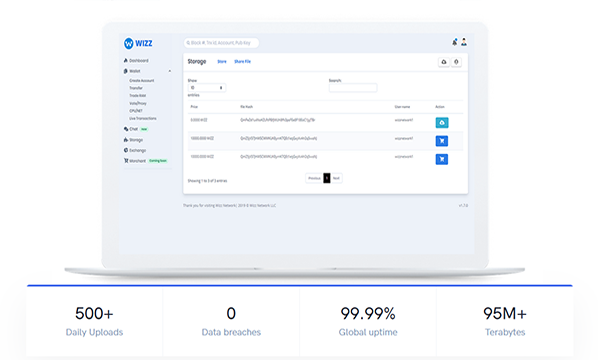This screenshot has height=360, width=598.
Task: Switch to the Store tab
Action: pyautogui.click(x=222, y=61)
